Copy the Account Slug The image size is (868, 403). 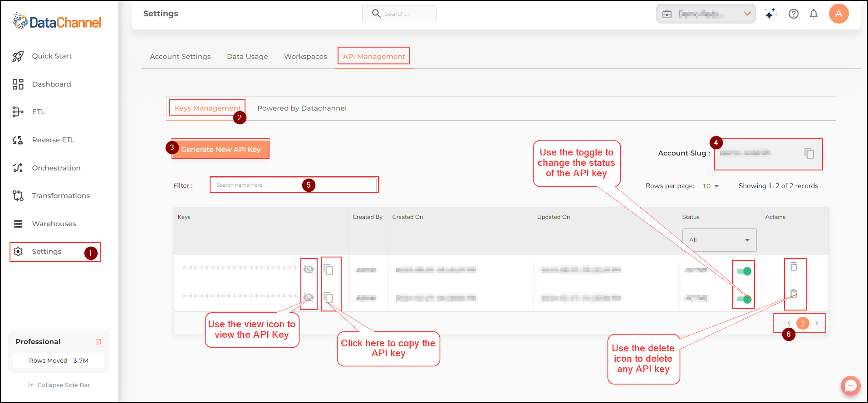[x=809, y=153]
